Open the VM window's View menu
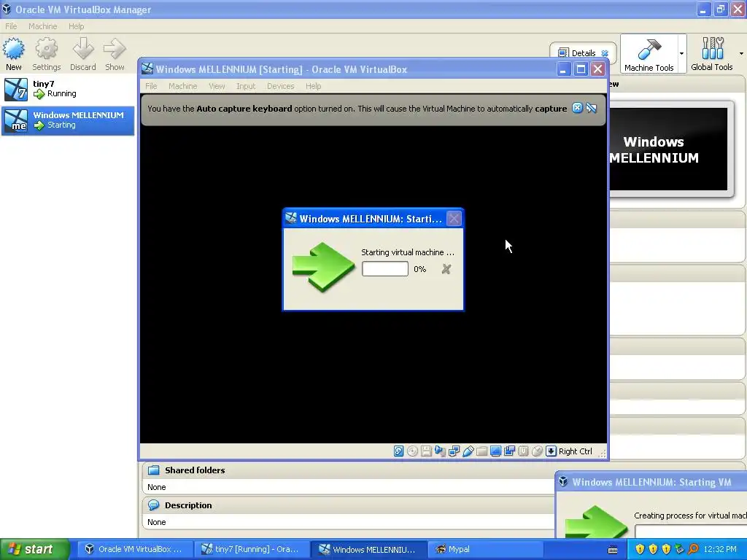 tap(217, 86)
